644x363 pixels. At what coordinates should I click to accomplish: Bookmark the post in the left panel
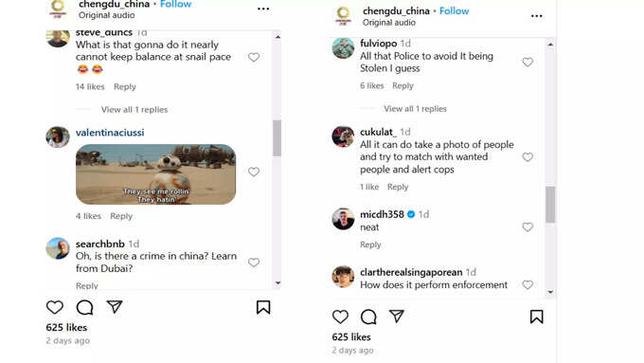[263, 307]
